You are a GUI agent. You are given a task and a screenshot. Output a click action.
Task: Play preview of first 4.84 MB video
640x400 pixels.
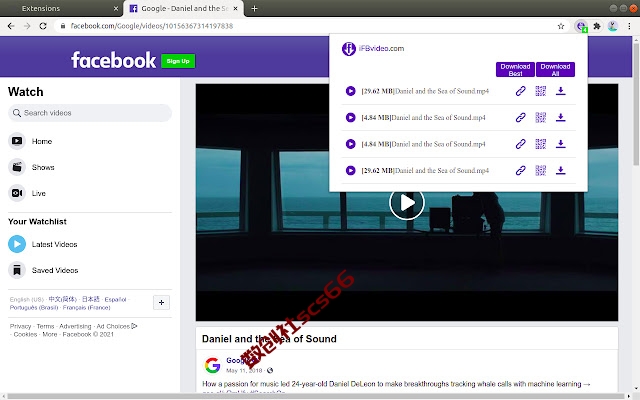click(x=350, y=118)
